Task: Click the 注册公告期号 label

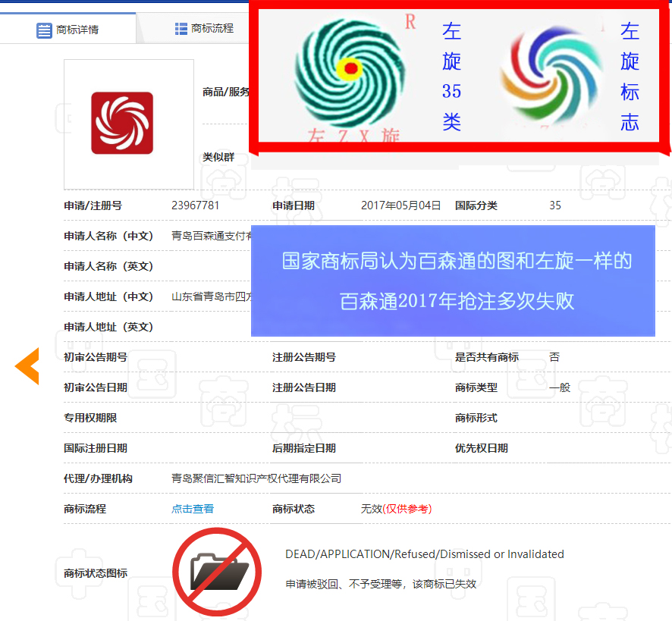Action: pyautogui.click(x=304, y=357)
